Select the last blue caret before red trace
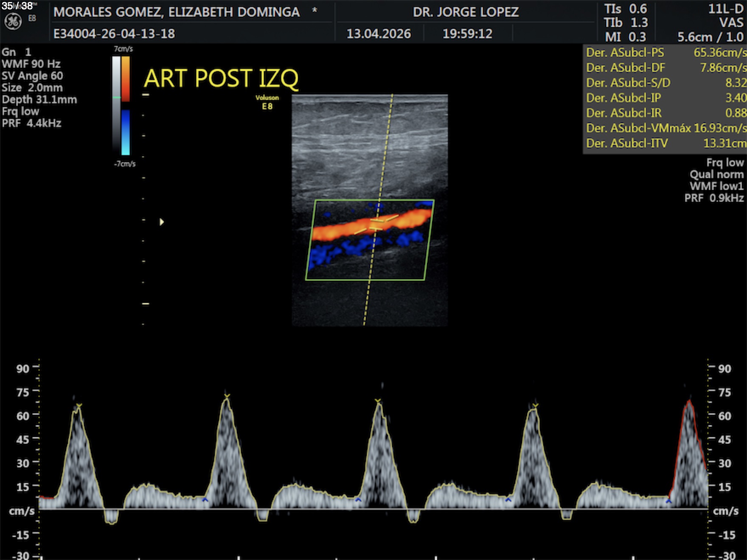The height and width of the screenshot is (560, 747). click(668, 501)
